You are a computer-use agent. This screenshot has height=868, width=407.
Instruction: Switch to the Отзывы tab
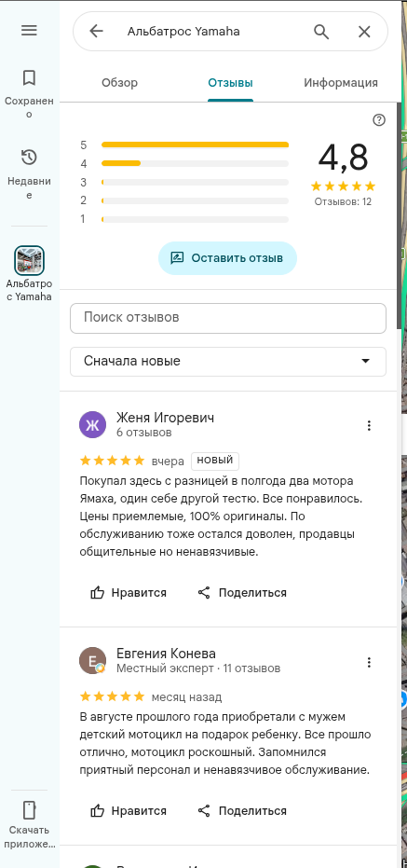point(230,83)
